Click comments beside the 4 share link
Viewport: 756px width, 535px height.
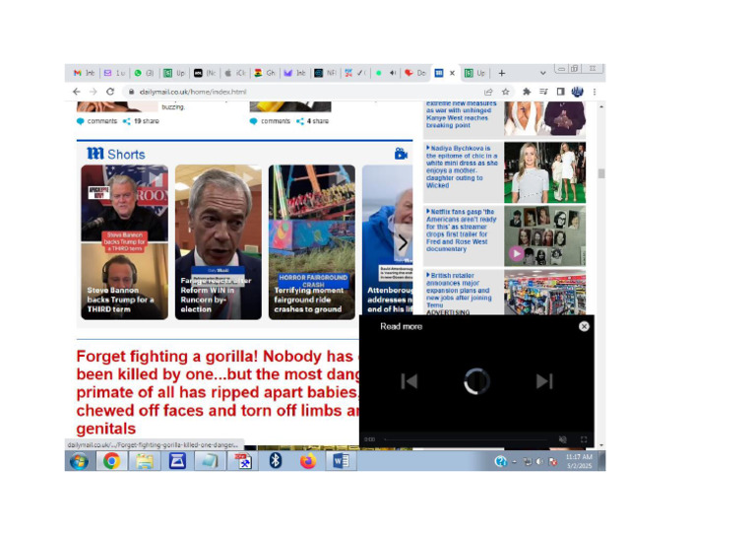[270, 121]
